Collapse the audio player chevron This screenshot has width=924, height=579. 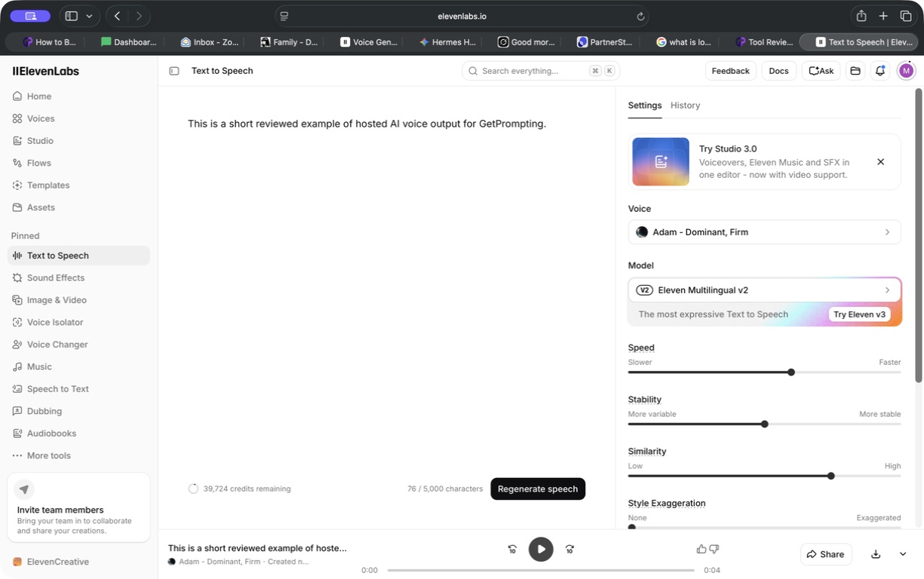pyautogui.click(x=903, y=554)
